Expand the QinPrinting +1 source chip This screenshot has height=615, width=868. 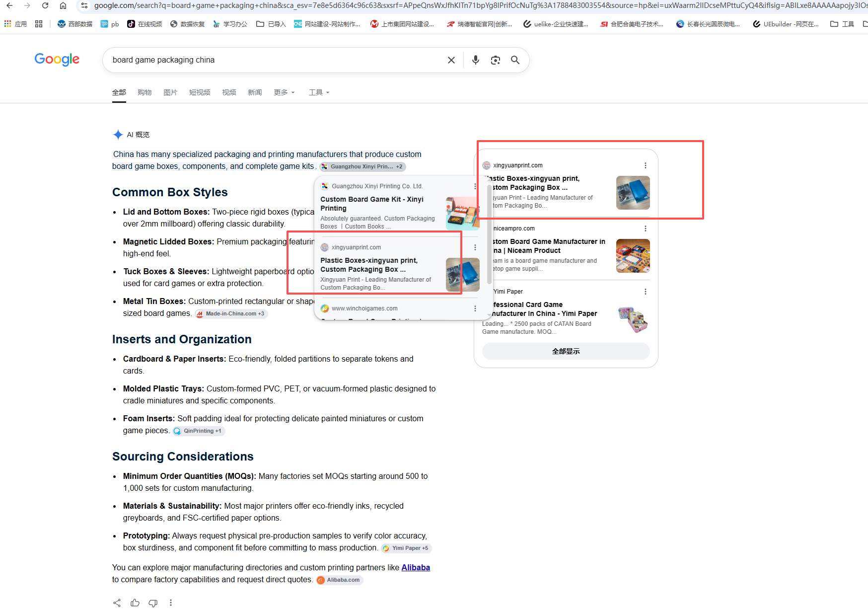pyautogui.click(x=199, y=431)
